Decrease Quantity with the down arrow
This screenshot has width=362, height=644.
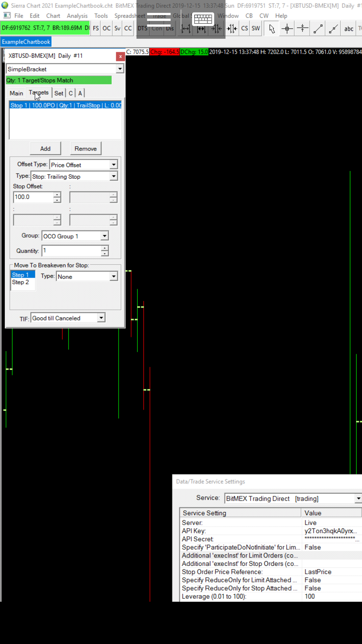tap(105, 254)
